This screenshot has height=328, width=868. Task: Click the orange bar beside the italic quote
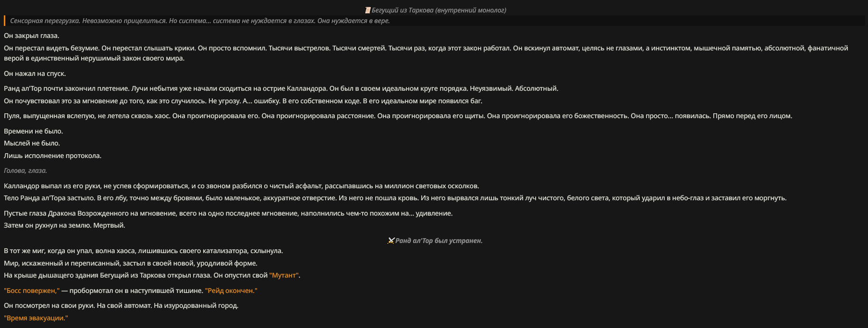(4, 21)
